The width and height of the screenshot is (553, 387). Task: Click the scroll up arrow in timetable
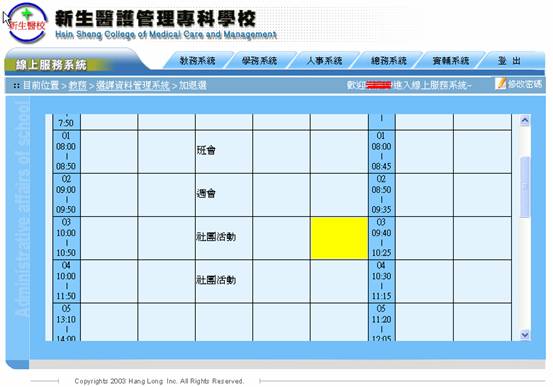[x=524, y=121]
